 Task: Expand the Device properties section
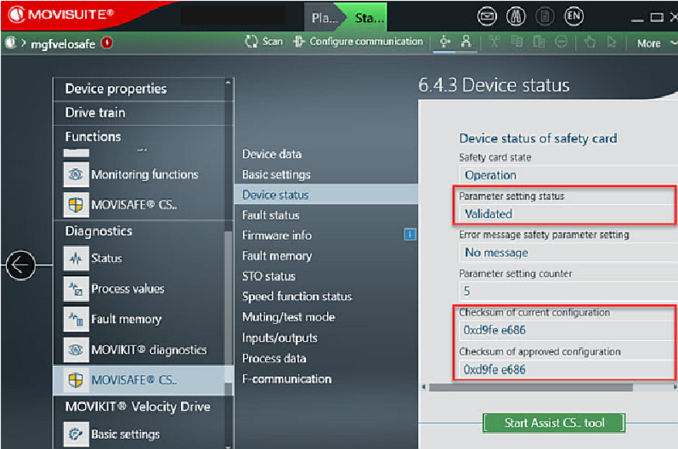[x=116, y=89]
